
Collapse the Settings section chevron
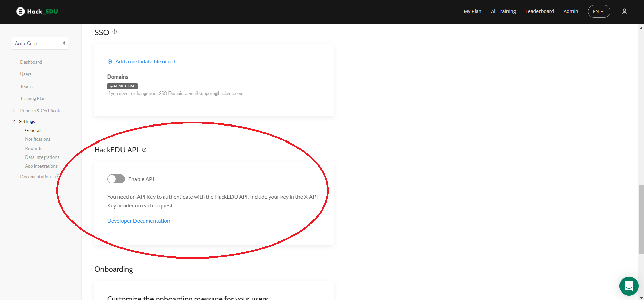pos(14,121)
